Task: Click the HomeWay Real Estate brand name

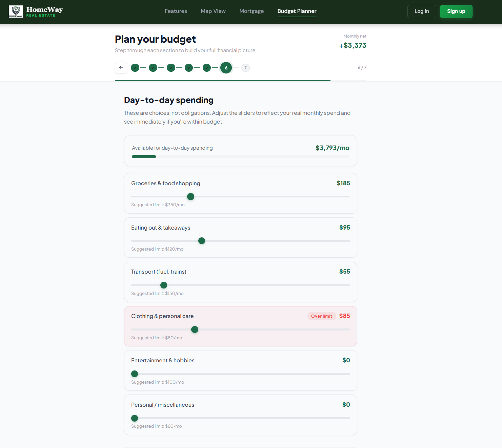Action: coord(45,12)
